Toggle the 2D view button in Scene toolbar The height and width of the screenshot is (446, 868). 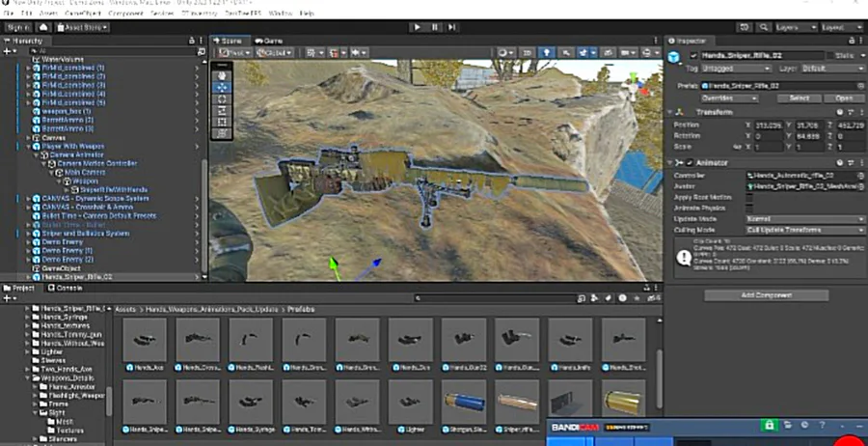click(527, 53)
